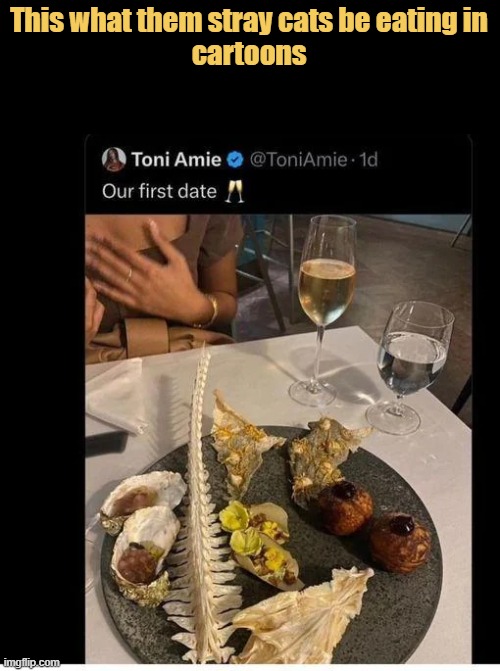Open the Toni Amie display name
500x671 pixels.
[176, 160]
